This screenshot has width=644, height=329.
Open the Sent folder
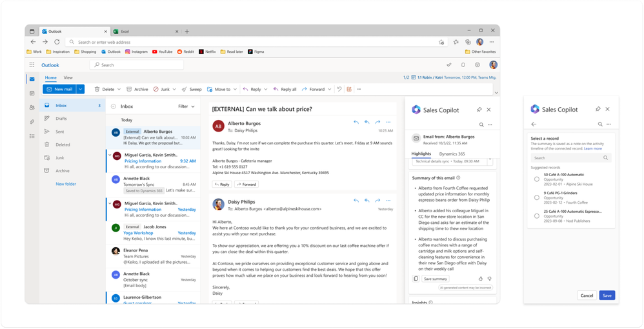pos(72,132)
